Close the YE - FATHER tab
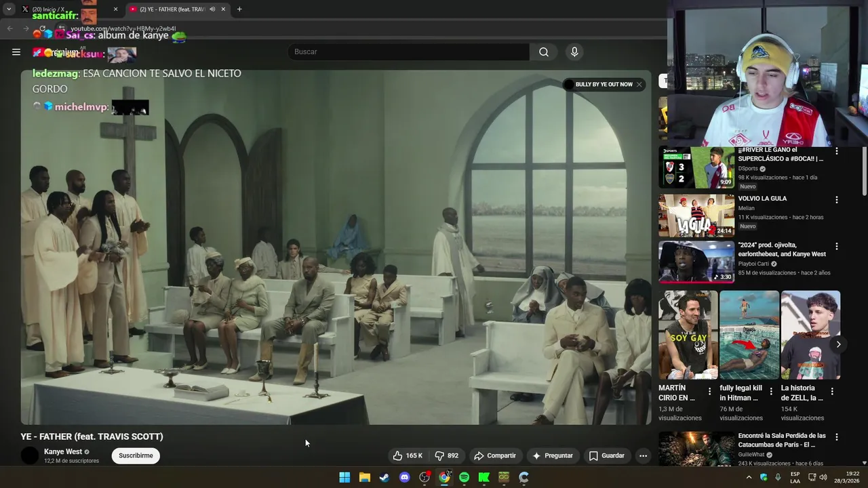The height and width of the screenshot is (488, 868). (223, 9)
